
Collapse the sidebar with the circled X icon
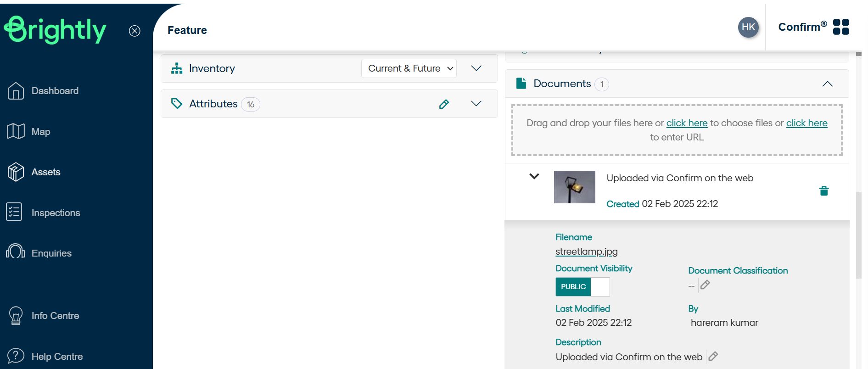point(134,31)
